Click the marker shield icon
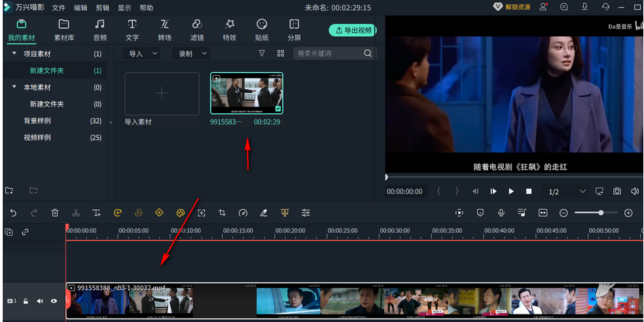 [x=480, y=213]
